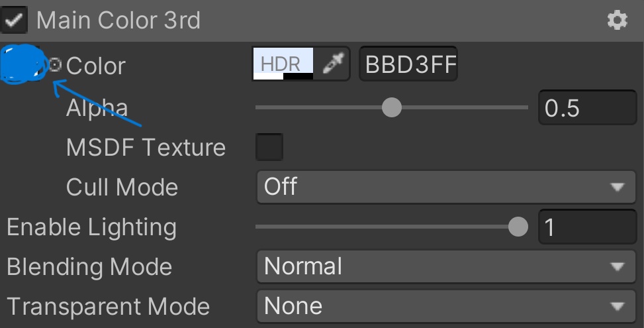Open the HDR color swatch

tap(283, 64)
